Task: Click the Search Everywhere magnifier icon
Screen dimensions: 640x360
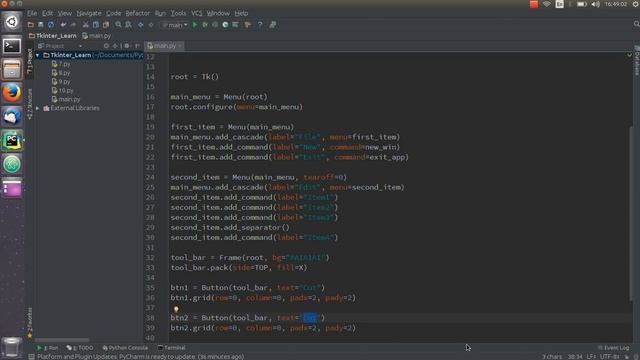Action: [x=636, y=24]
